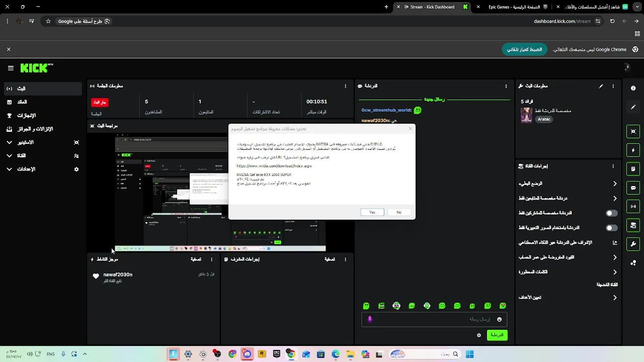The image size is (644, 362).
Task: Select العائد item in left sidebar
Action: 43,102
